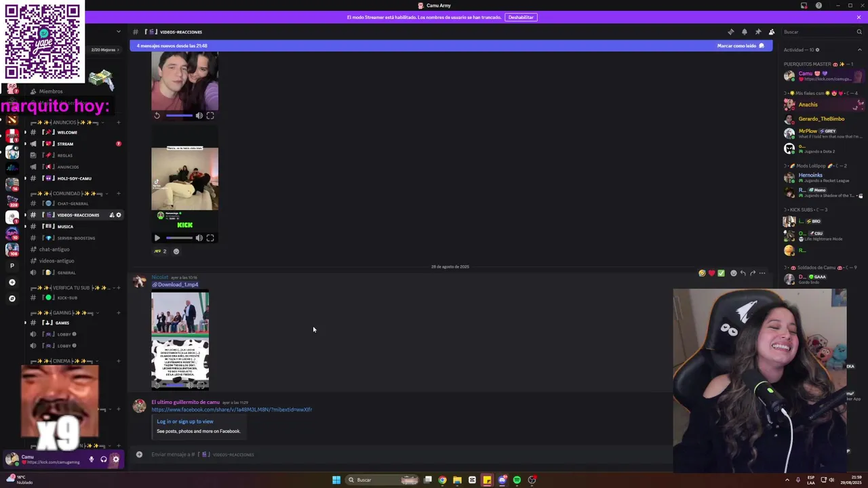Open the GAMES channel
Image resolution: width=868 pixels, height=488 pixels.
coord(75,323)
